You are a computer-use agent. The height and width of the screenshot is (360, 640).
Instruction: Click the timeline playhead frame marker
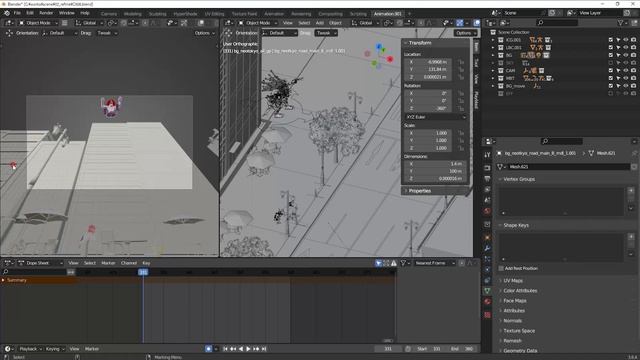[143, 272]
